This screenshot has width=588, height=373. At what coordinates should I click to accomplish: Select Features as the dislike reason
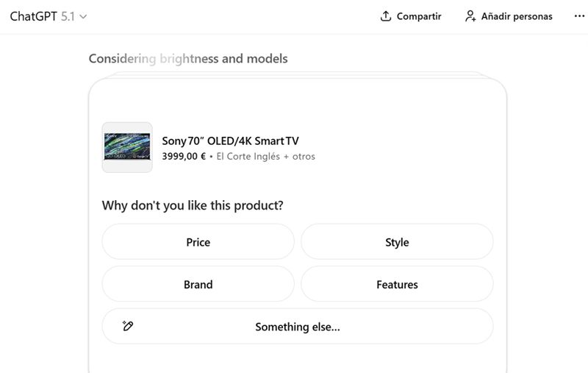pyautogui.click(x=397, y=284)
